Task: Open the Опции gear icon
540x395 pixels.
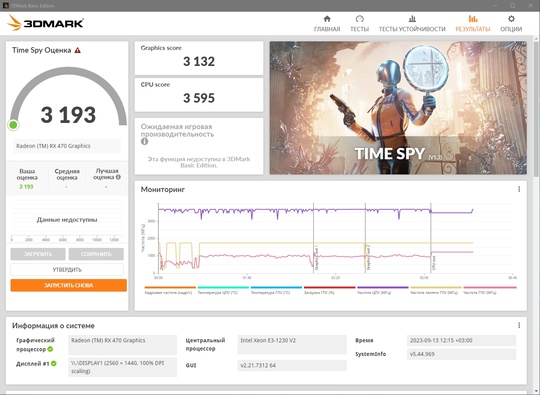Action: click(511, 19)
